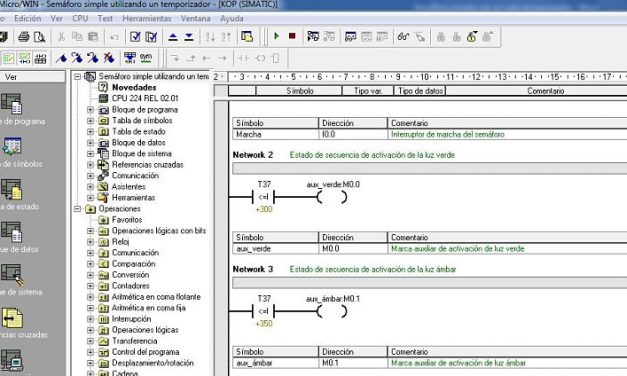Click the Compile checkmark icon
This screenshot has width=627, height=376.
coord(135,37)
